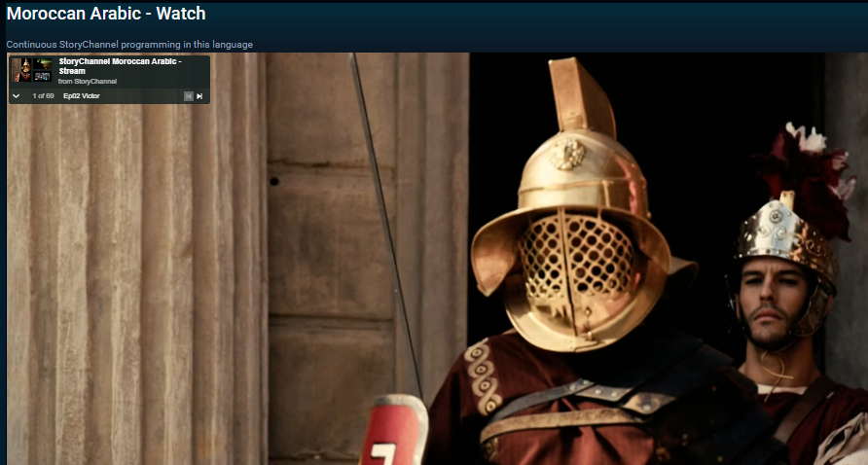Click the gladiator video player area

click(x=437, y=259)
